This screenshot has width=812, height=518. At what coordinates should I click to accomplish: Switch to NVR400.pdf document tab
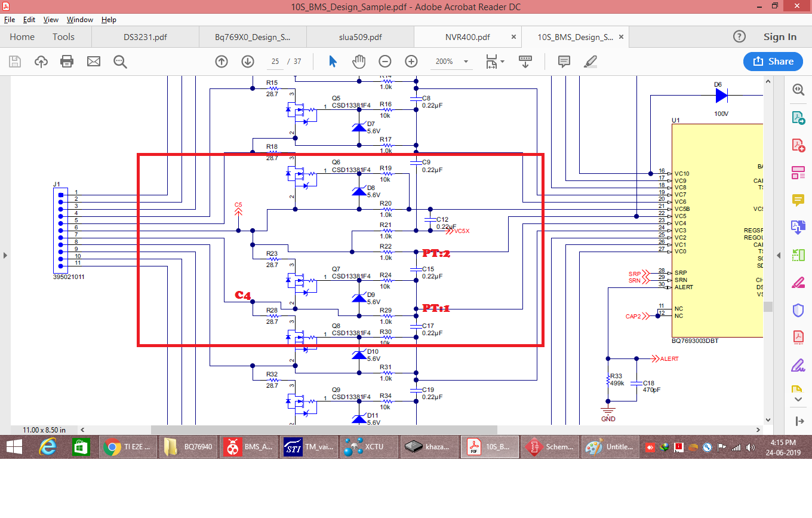(467, 37)
